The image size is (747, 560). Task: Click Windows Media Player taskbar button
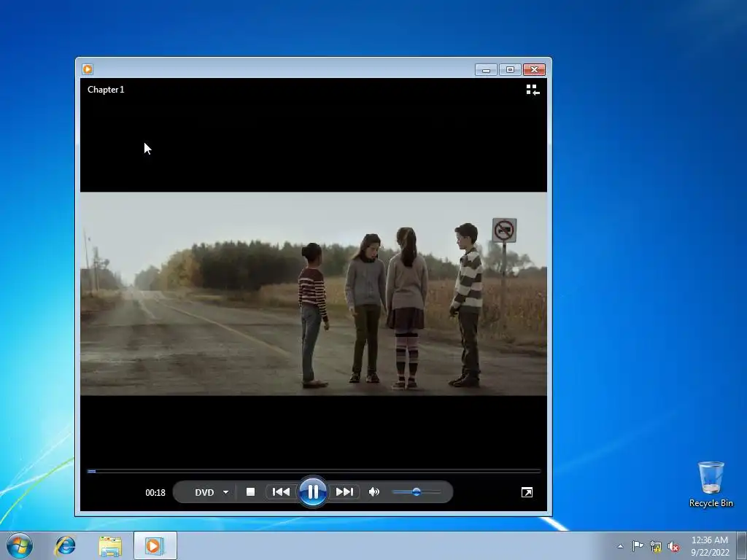(155, 545)
